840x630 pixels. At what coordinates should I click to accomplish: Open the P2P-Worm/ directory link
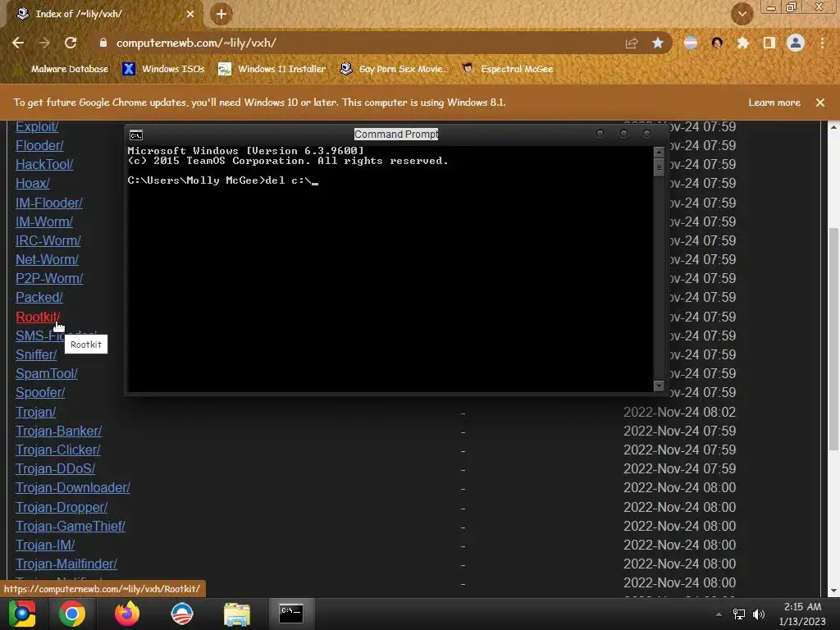tap(49, 279)
